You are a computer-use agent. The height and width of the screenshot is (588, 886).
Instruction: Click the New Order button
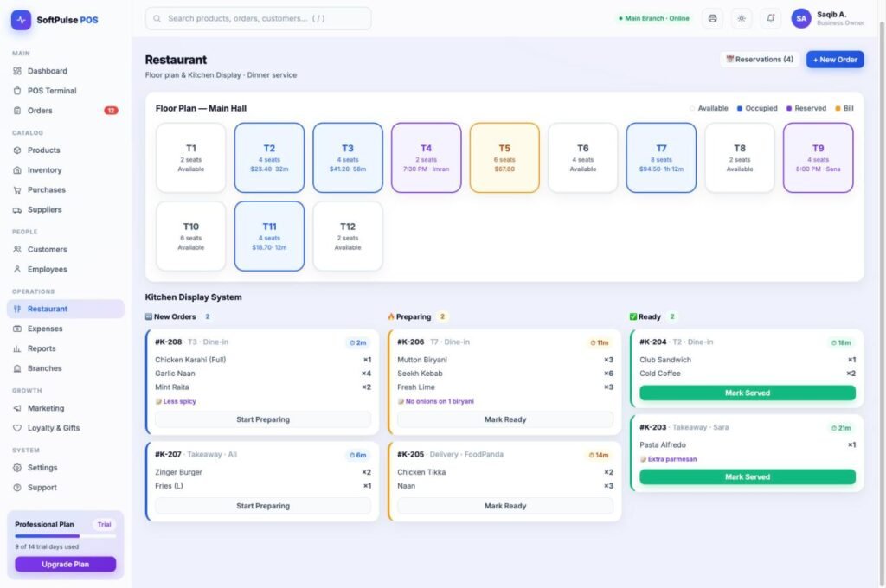(835, 60)
